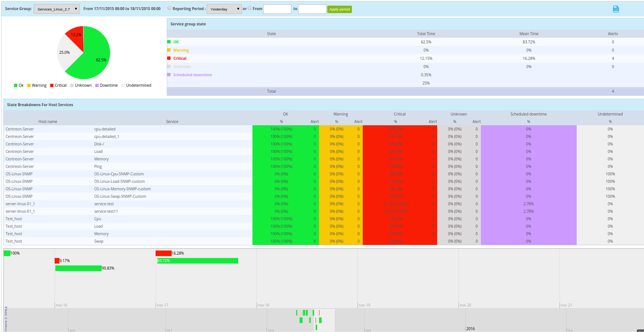Open the Yesterday period dropdown
Viewport: 644px width, 332px height.
pos(224,9)
